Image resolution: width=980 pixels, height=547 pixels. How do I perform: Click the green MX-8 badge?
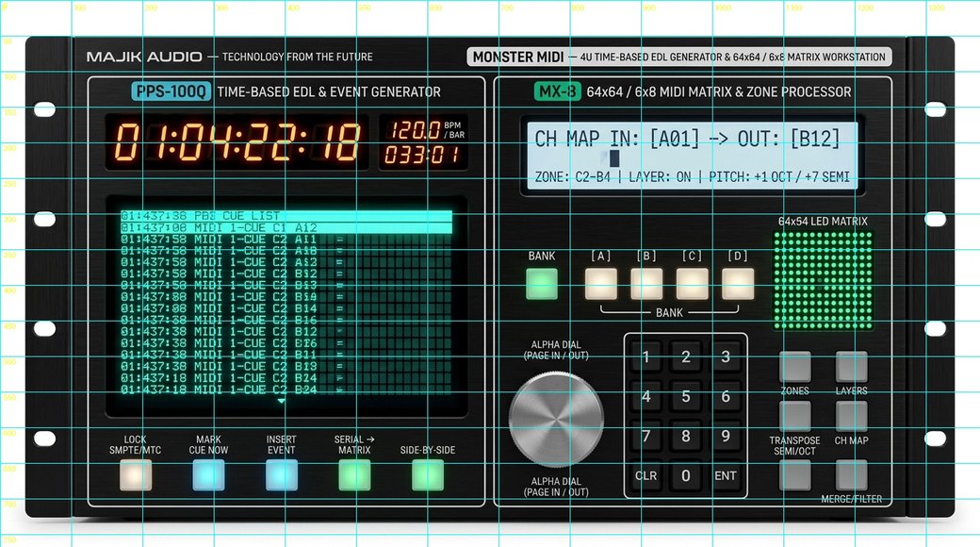pyautogui.click(x=558, y=91)
